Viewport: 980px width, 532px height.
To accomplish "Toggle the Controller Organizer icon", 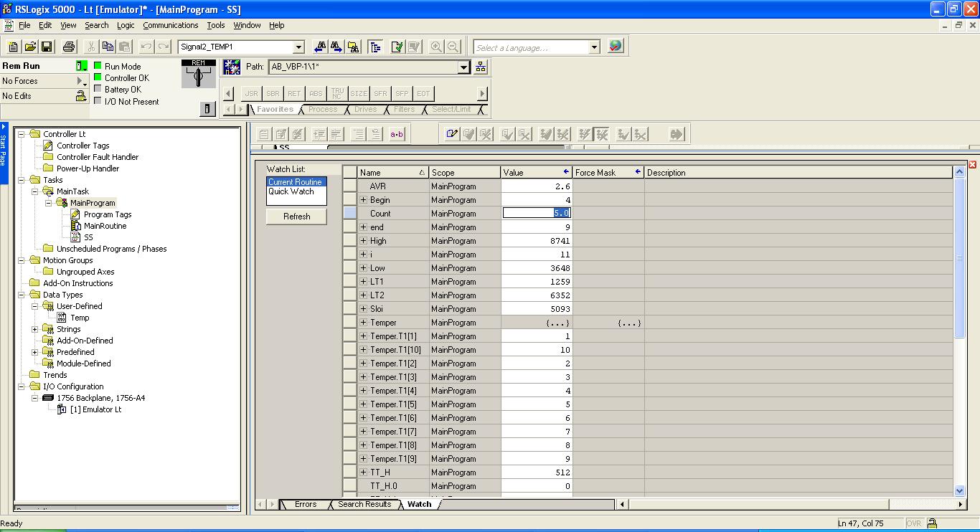I will coord(375,47).
